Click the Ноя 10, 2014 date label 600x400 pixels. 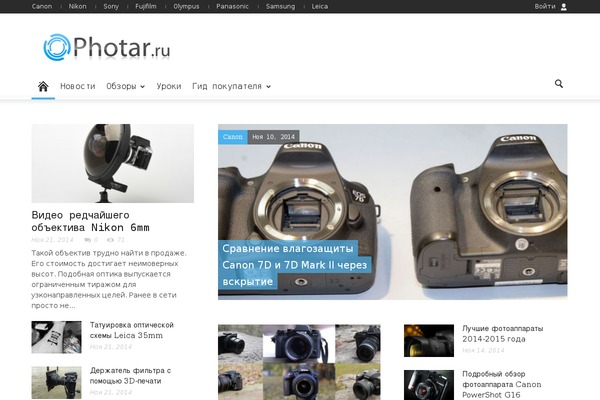tap(274, 137)
